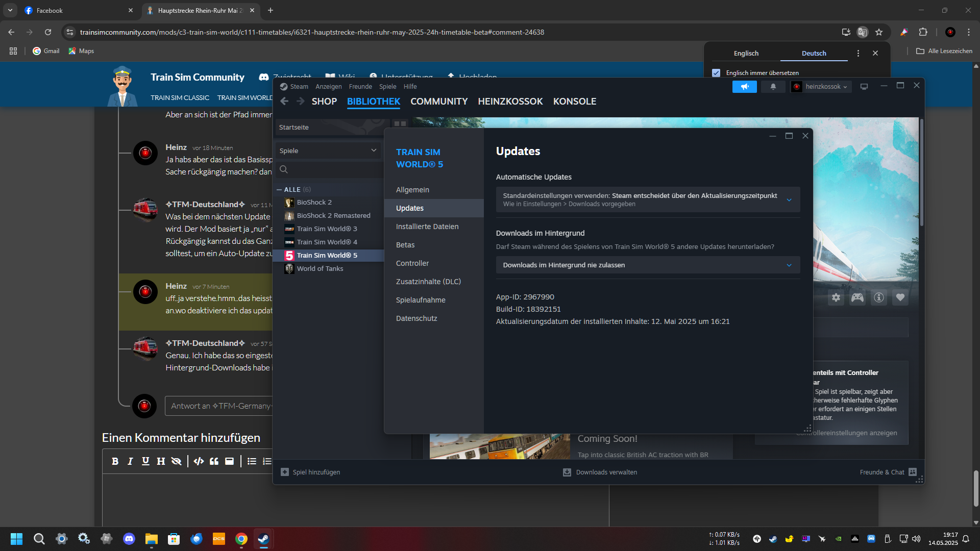Open controller layout icon in Steam
Screen dimensions: 980x551
point(857,297)
